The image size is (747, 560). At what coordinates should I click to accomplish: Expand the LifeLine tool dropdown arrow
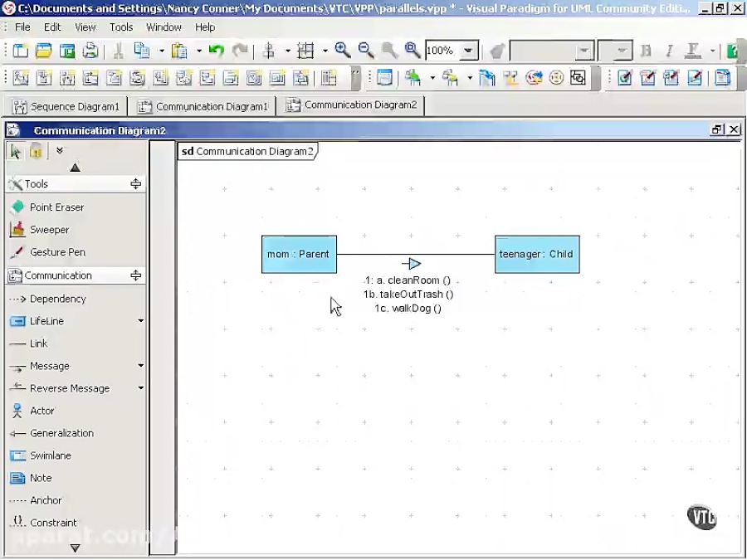click(x=140, y=321)
